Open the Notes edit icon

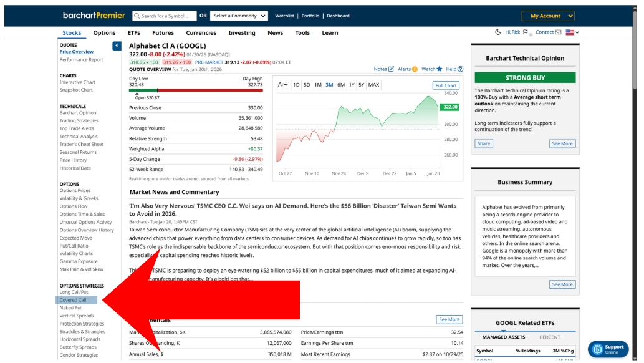coord(391,69)
